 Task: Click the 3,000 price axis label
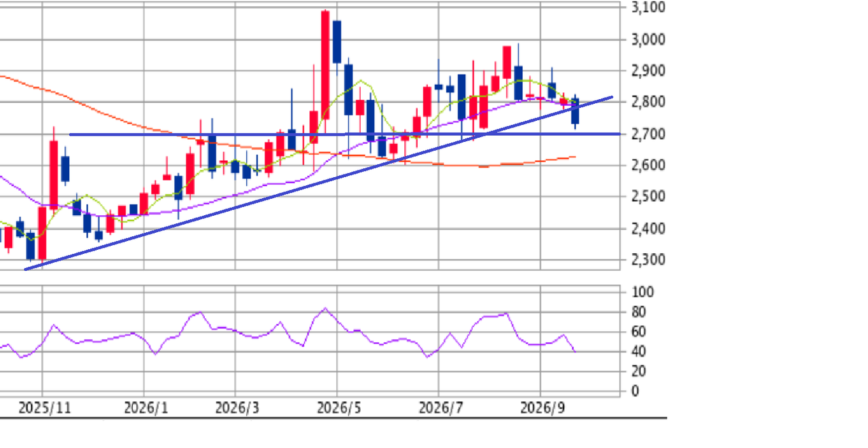[648, 39]
